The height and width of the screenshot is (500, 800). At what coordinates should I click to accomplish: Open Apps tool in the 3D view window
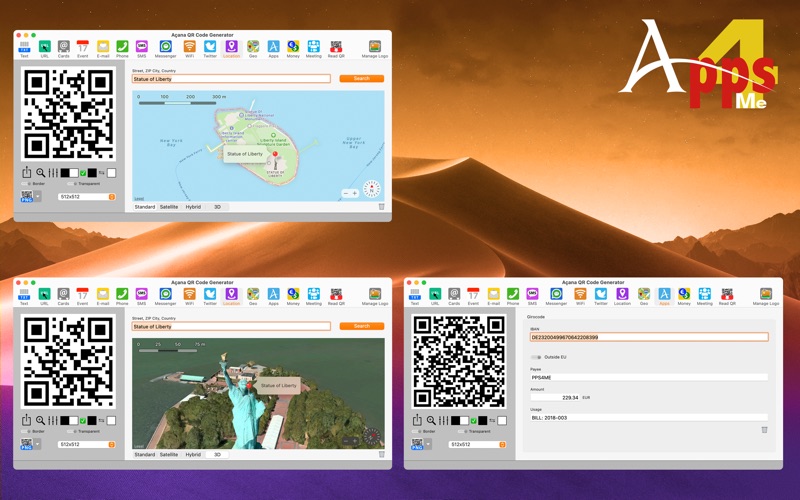click(273, 296)
